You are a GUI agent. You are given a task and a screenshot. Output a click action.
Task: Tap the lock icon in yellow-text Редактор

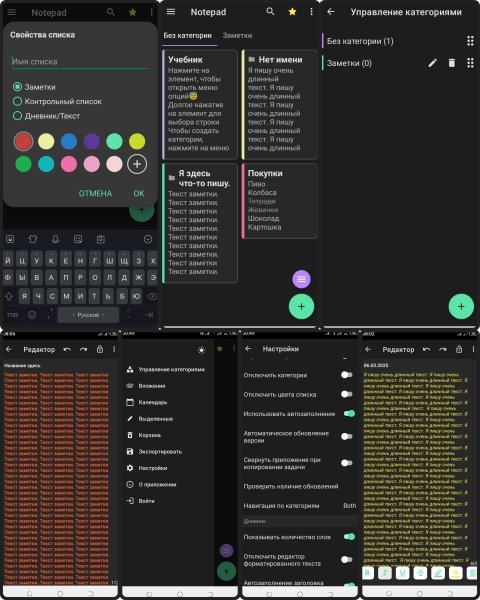click(459, 349)
